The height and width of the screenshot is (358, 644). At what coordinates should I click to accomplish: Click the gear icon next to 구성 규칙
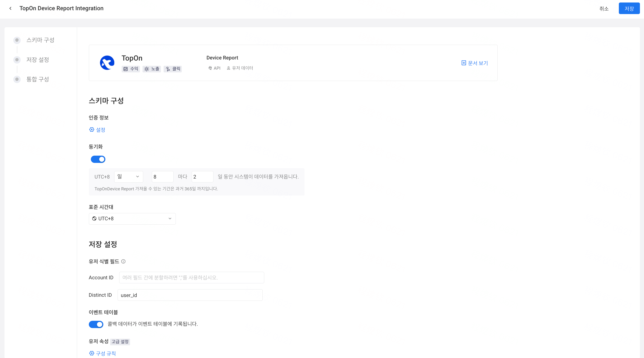coord(92,353)
